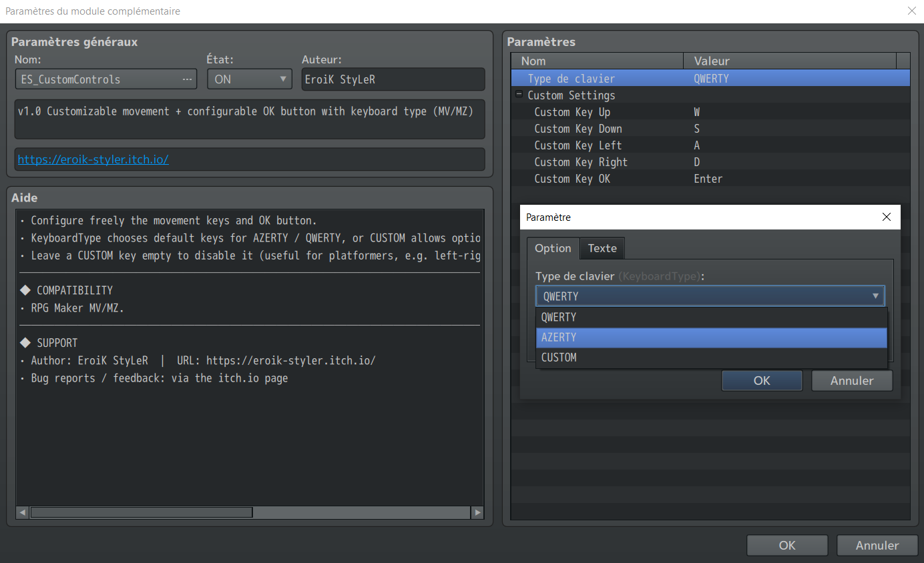Click the plugin description text box
924x563 pixels.
[250, 119]
